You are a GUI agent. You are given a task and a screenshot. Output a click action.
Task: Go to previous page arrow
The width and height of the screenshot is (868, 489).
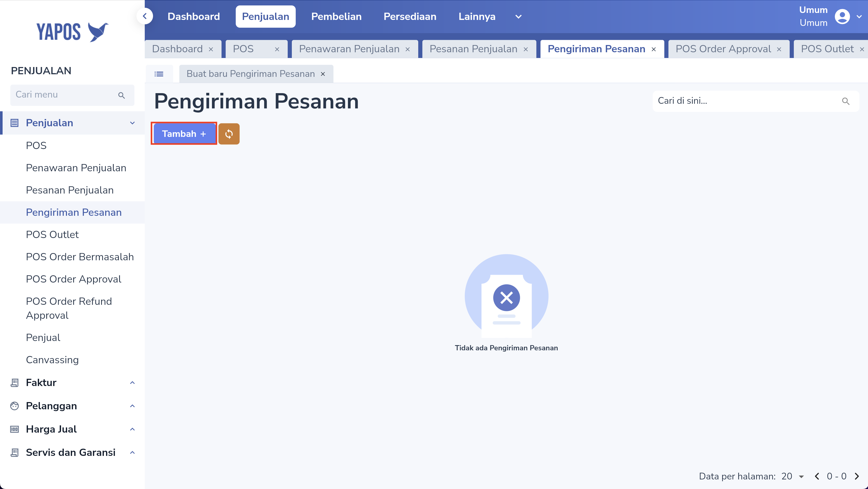817,476
